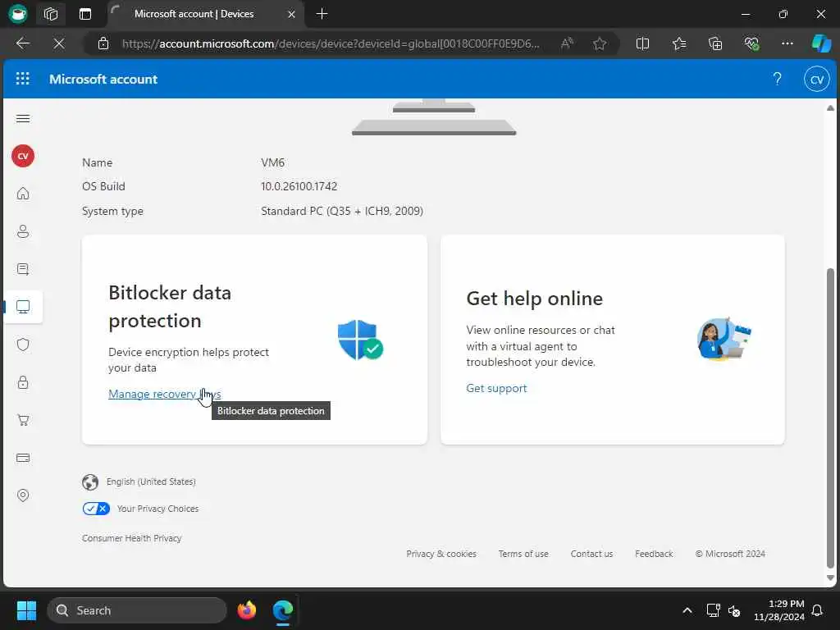Open the Microsoft apps launcher grid
Image resolution: width=840 pixels, height=630 pixels.
pyautogui.click(x=22, y=79)
